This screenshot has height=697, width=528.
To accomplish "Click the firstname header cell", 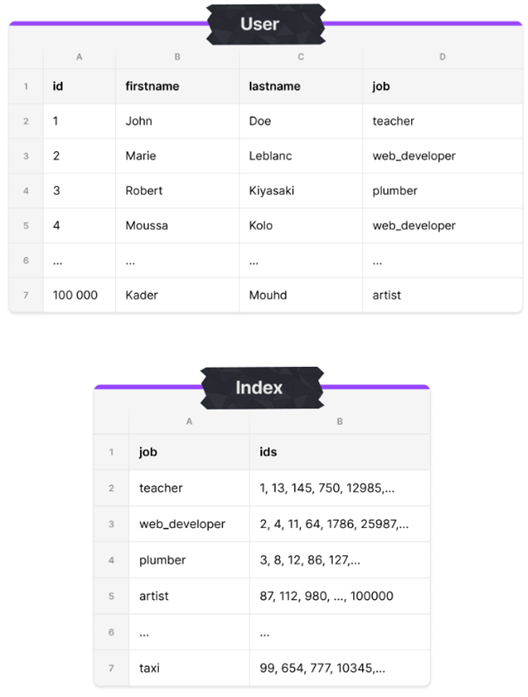I will pos(177,86).
